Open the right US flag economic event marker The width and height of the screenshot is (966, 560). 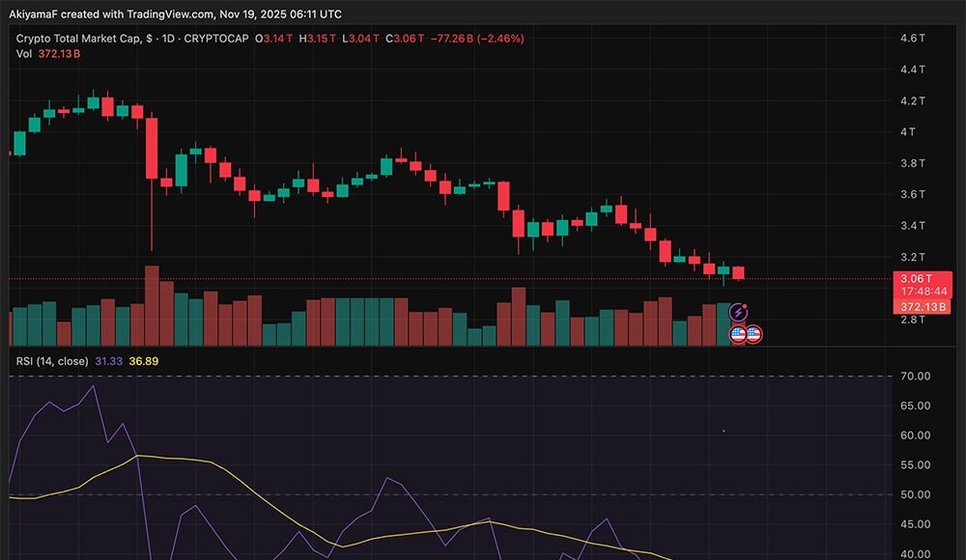pyautogui.click(x=753, y=332)
